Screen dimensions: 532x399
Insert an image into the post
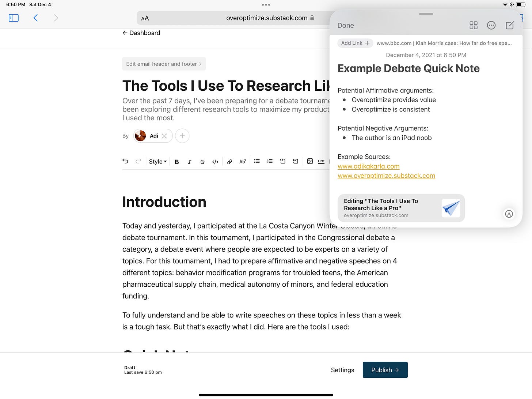pos(310,161)
